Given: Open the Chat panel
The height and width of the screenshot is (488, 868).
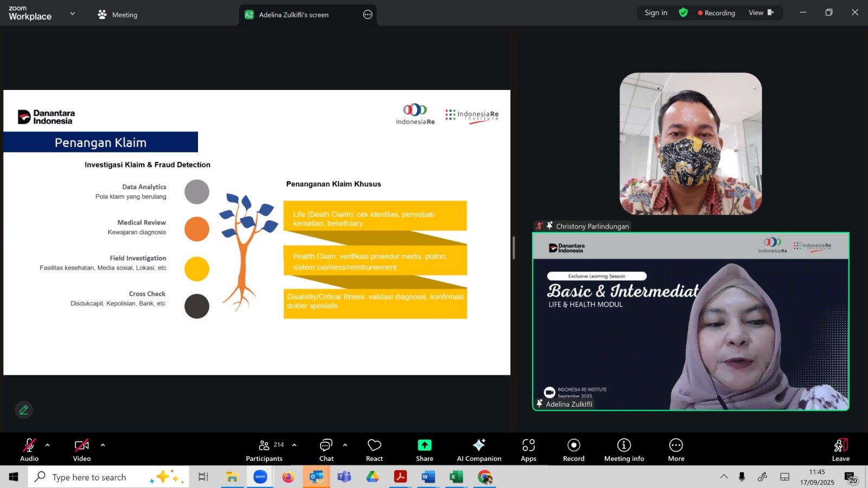Looking at the screenshot, I should point(326,450).
